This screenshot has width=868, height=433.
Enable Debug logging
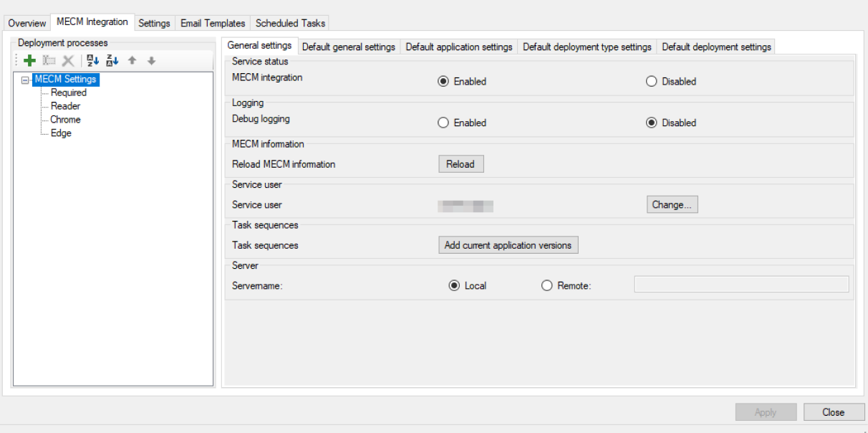coord(462,123)
